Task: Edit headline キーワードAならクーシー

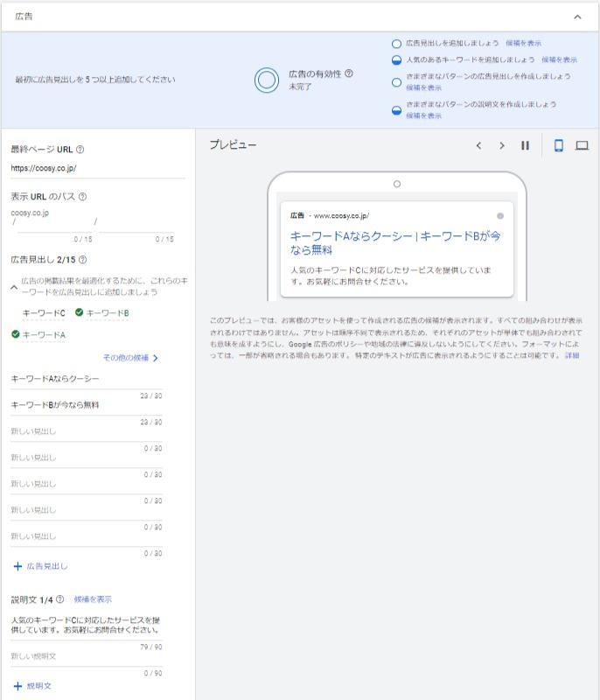Action: [86, 380]
